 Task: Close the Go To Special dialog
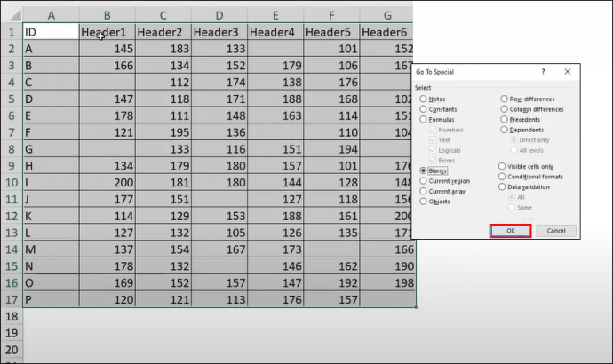568,72
